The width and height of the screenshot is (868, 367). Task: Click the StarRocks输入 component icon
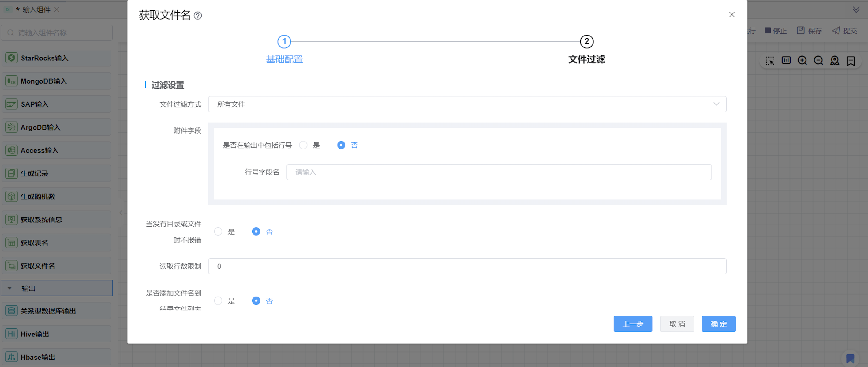(11, 58)
